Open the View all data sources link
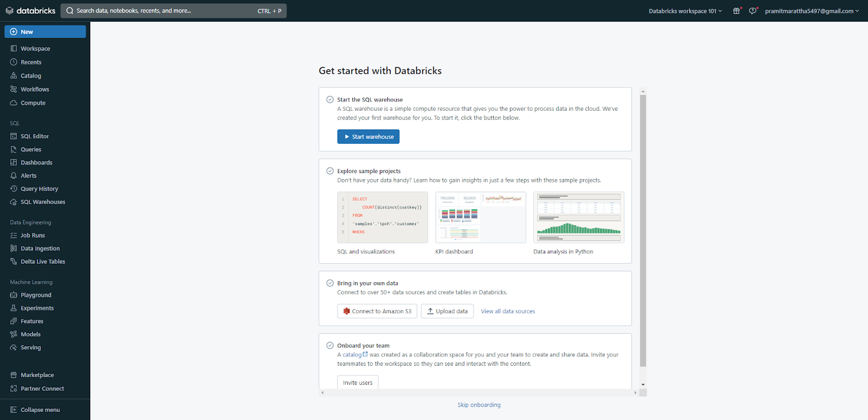The height and width of the screenshot is (420, 868). tap(508, 311)
